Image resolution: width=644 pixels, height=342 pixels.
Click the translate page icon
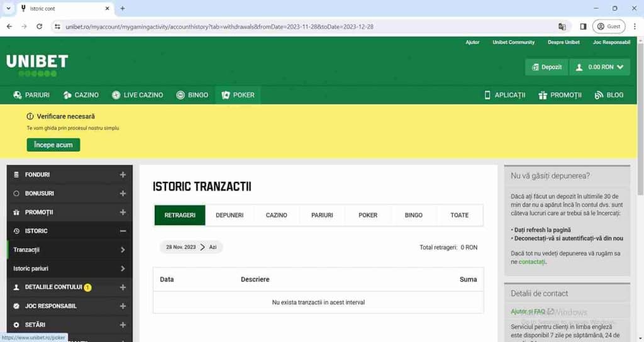(x=562, y=26)
